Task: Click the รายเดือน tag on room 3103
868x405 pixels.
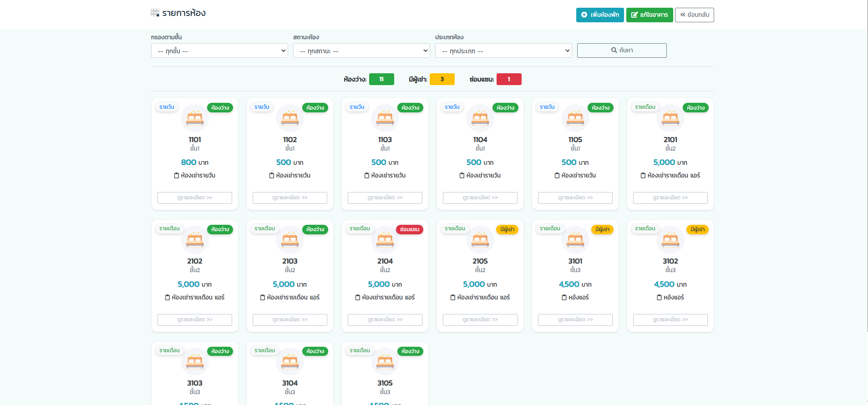Action: tap(169, 350)
